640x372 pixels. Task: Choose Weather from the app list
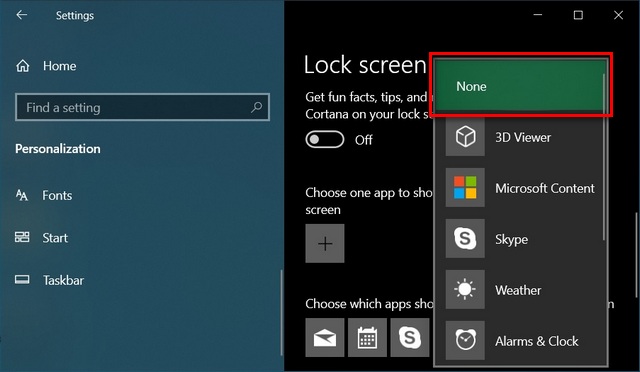pos(520,290)
